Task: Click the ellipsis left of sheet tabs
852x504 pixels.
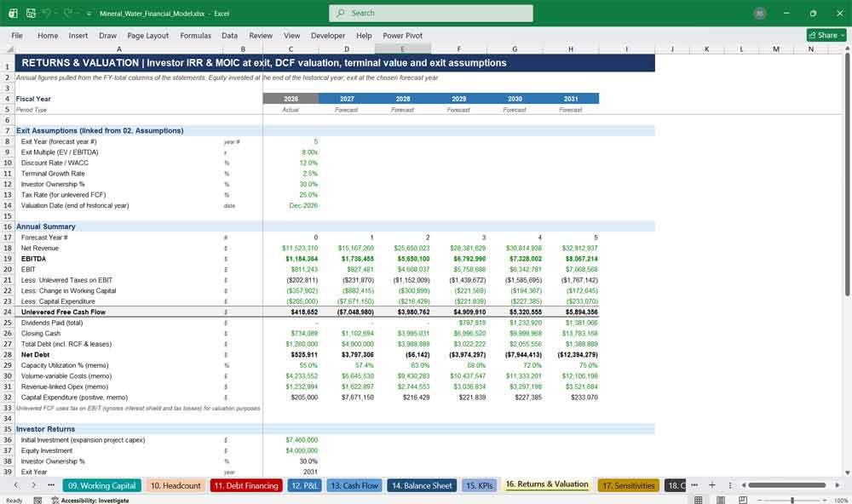Action: click(x=51, y=485)
